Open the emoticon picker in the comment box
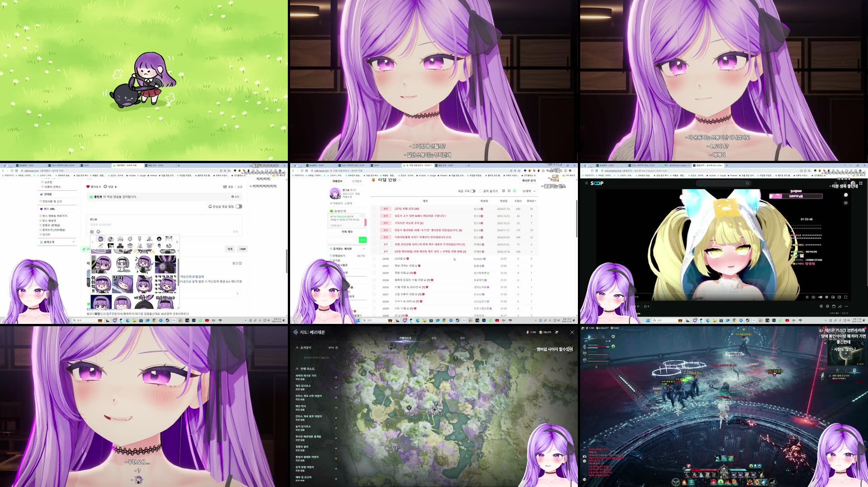Screen dimensions: 868x487 tap(97, 232)
